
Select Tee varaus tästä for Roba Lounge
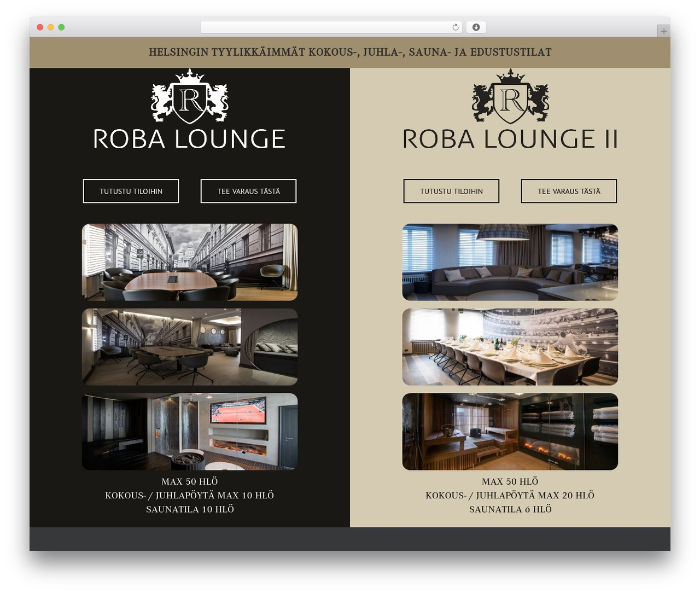coord(248,191)
